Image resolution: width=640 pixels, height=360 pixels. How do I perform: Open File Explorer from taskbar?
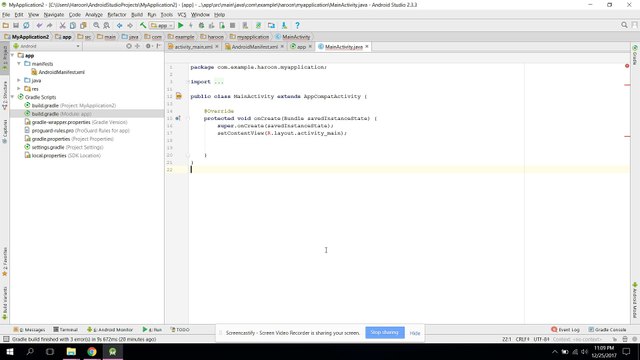pyautogui.click(x=71, y=351)
